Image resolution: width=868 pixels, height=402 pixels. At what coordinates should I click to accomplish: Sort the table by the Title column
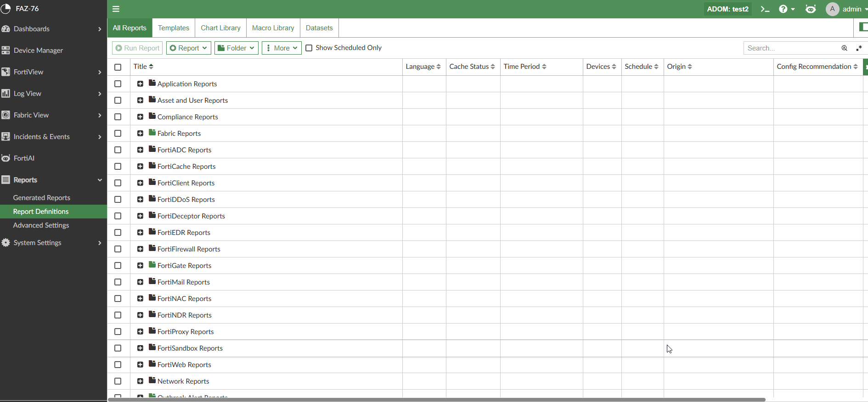143,67
